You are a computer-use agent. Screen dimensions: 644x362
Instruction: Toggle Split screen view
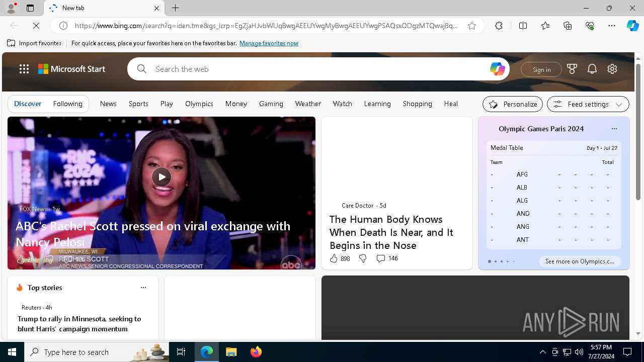point(523,26)
